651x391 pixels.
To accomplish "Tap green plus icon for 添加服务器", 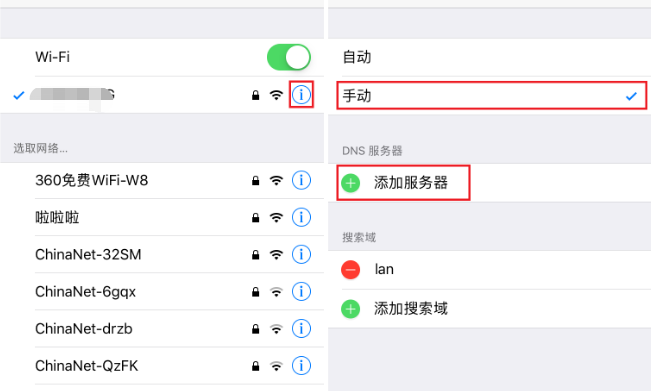I will (351, 183).
